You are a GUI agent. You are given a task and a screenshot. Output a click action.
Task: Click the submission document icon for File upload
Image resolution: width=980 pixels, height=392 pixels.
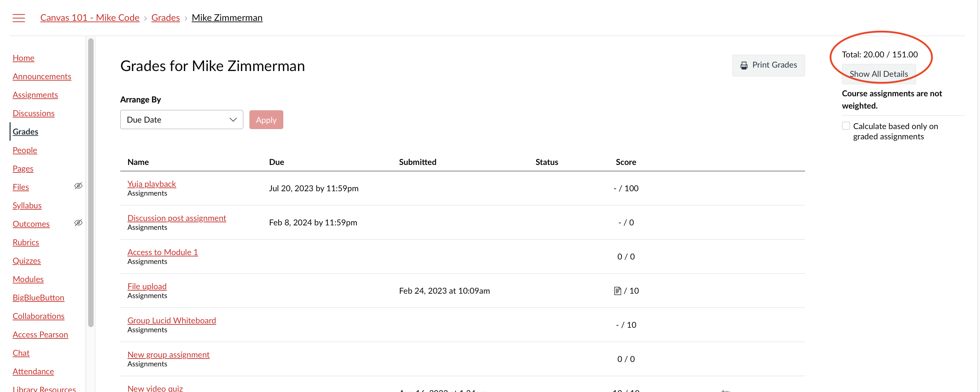click(x=617, y=291)
